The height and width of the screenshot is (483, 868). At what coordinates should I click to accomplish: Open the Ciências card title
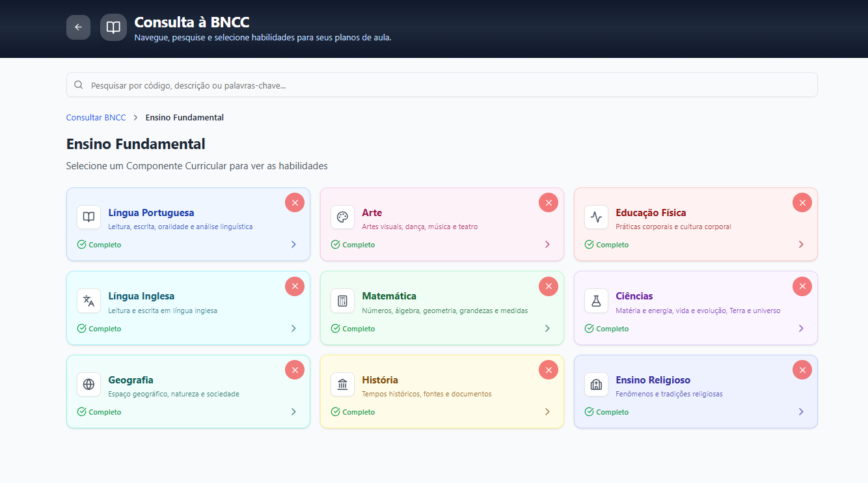click(634, 296)
